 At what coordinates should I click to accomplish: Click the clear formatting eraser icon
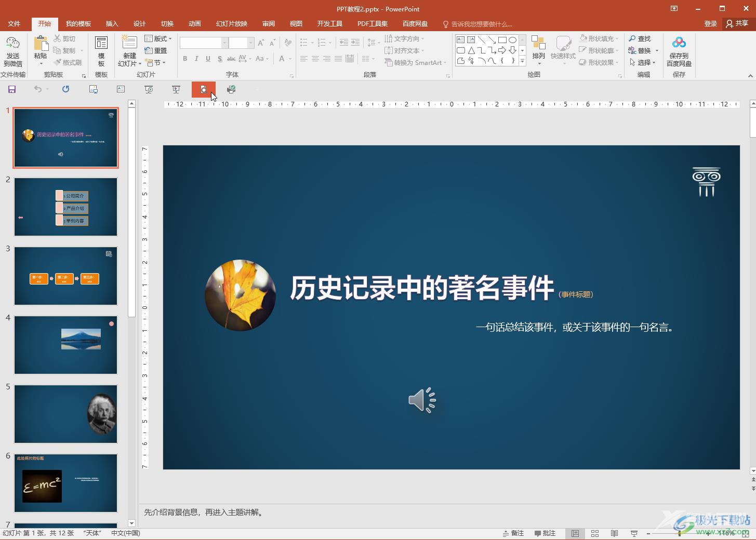(288, 43)
